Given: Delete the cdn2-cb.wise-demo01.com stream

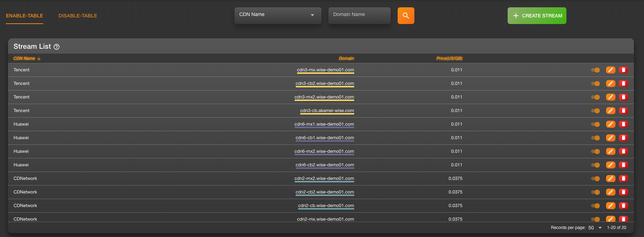Looking at the screenshot, I should click(623, 206).
